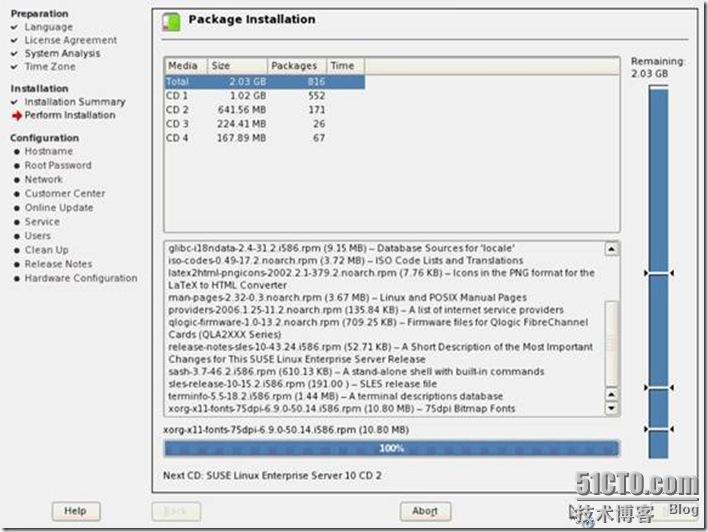Click the checkmark next to Time Zone
The width and height of the screenshot is (708, 532).
(x=14, y=66)
